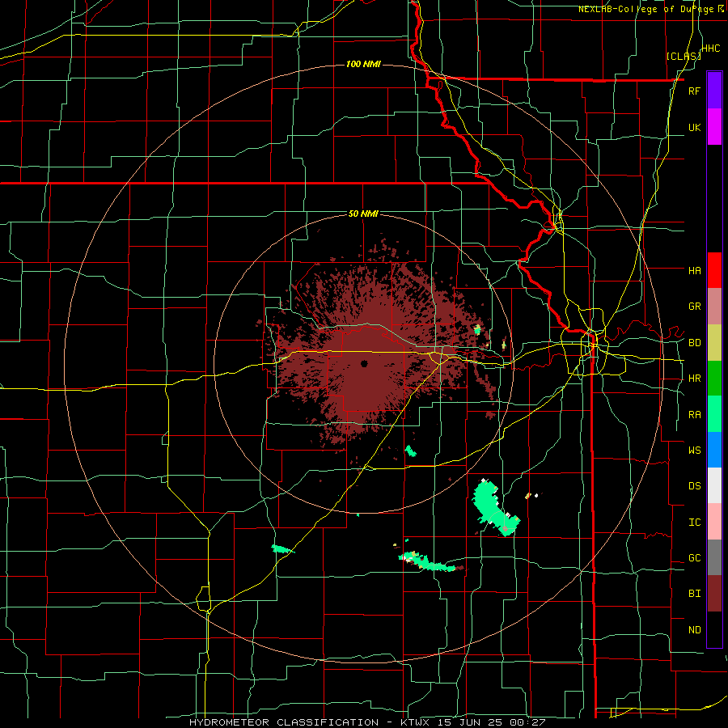Pick the HR green legend swatch
This screenshot has height=728, width=728.
(x=714, y=379)
